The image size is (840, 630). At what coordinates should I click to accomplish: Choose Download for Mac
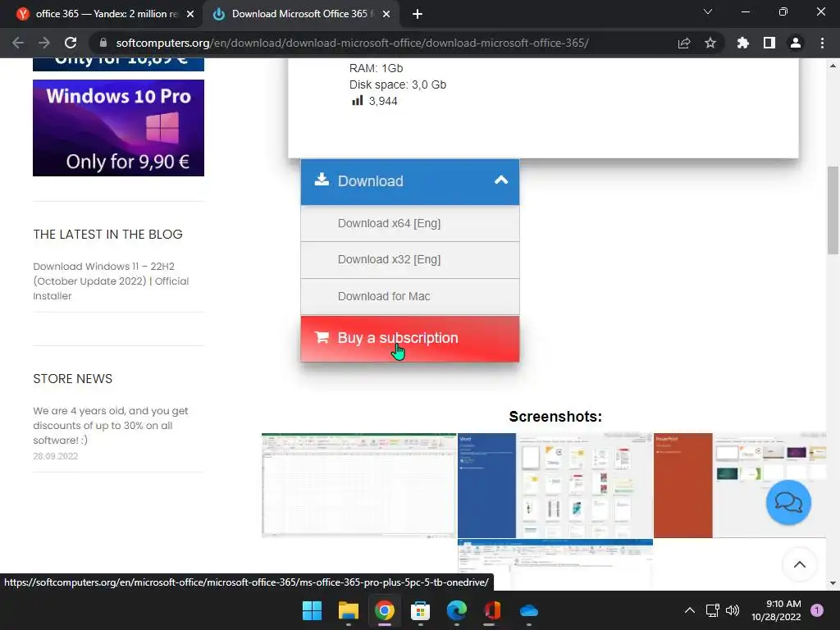[x=410, y=296]
